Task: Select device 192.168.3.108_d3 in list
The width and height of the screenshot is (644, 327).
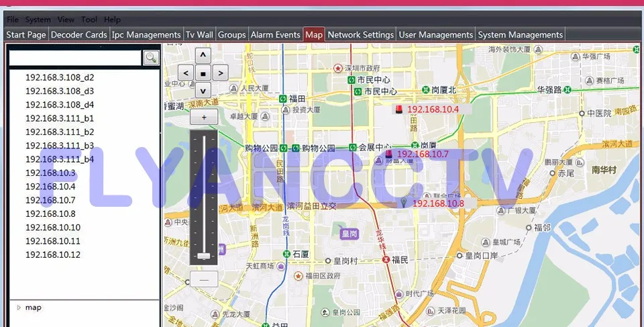Action: pyautogui.click(x=60, y=91)
